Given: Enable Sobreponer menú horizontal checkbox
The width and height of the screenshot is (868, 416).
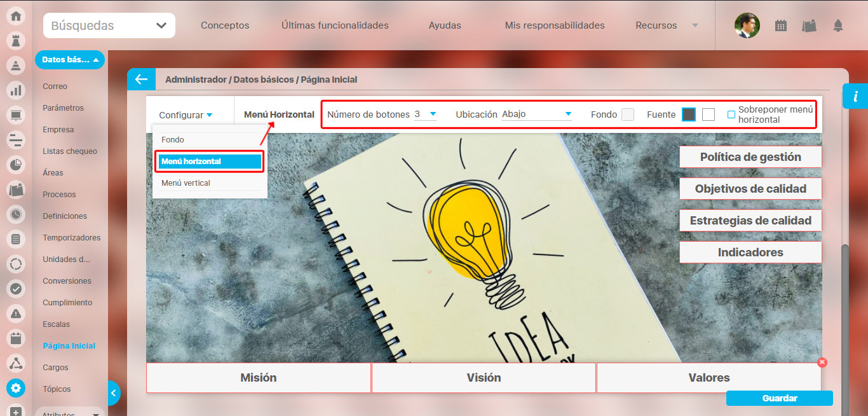Looking at the screenshot, I should coord(731,114).
